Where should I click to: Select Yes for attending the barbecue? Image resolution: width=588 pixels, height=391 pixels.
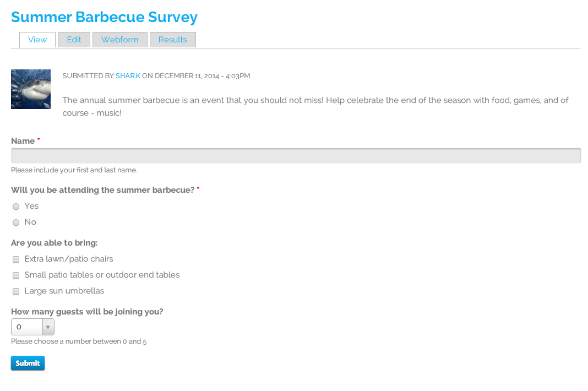[16, 207]
